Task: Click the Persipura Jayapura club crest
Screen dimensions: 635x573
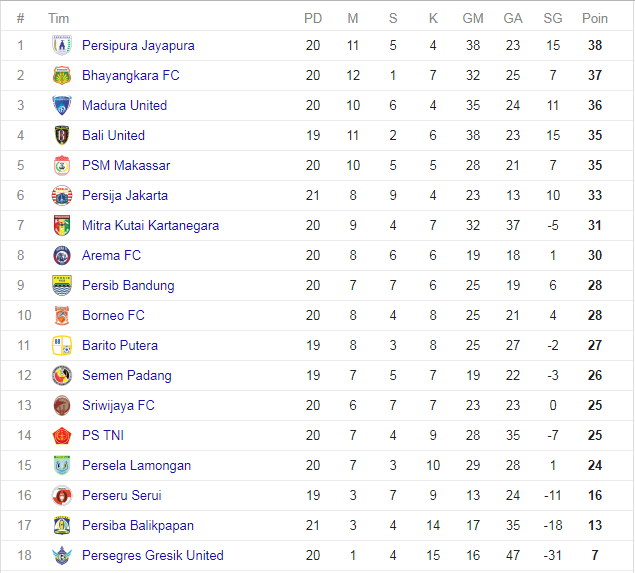Action: [62, 45]
